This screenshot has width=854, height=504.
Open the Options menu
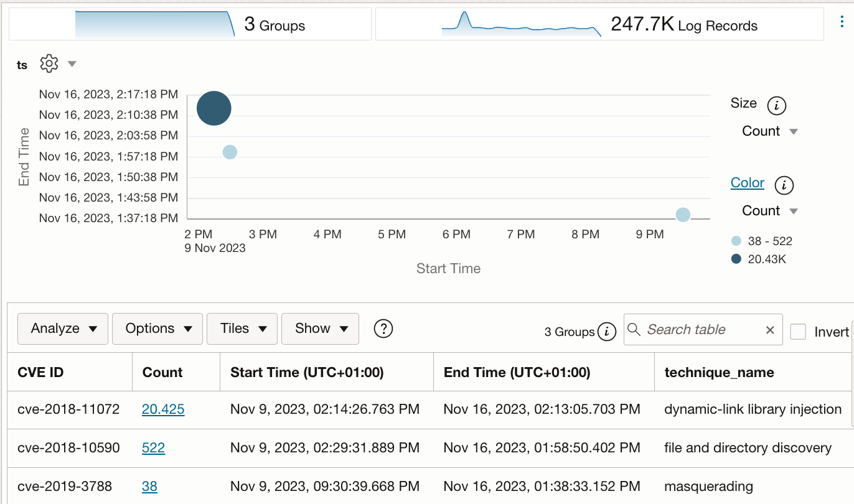[157, 329]
